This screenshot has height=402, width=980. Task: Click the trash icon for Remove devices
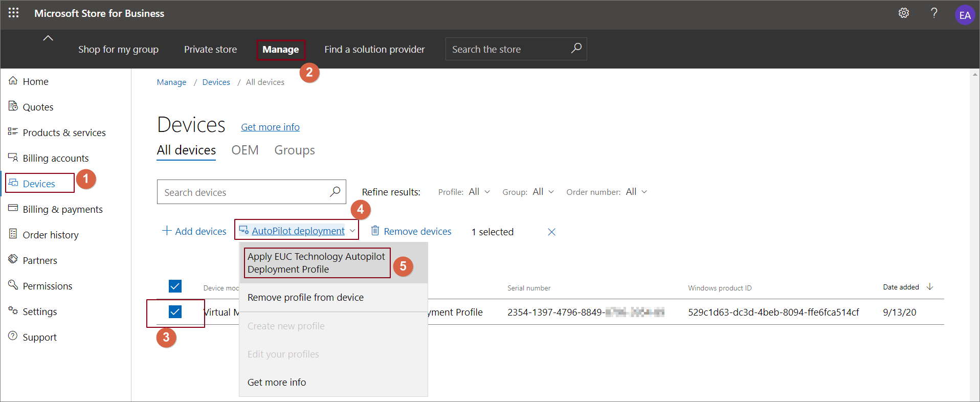tap(375, 231)
